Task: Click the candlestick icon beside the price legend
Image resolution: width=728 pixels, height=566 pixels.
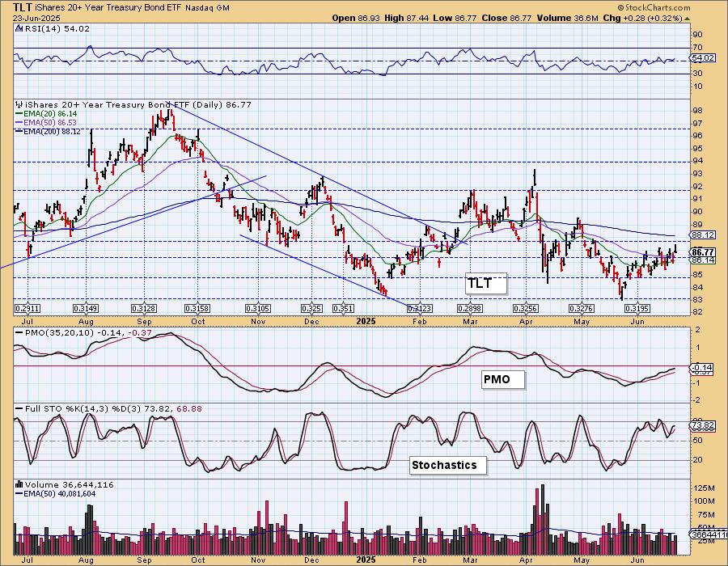Action: coord(19,105)
